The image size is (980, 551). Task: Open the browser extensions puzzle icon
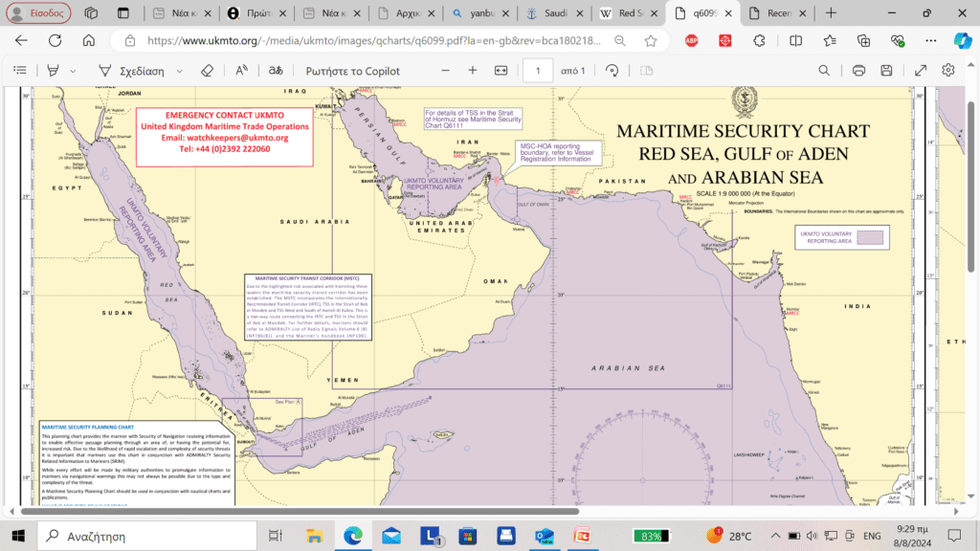pos(759,40)
